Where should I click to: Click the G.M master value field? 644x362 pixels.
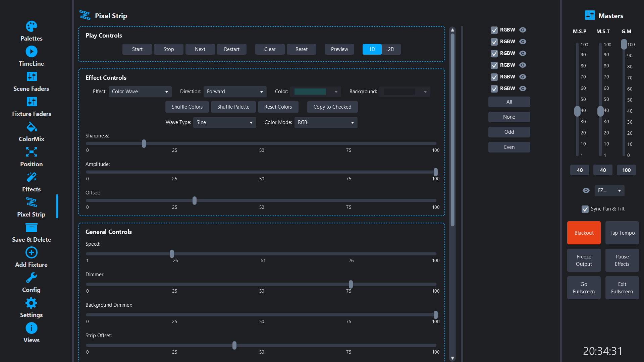pyautogui.click(x=626, y=170)
